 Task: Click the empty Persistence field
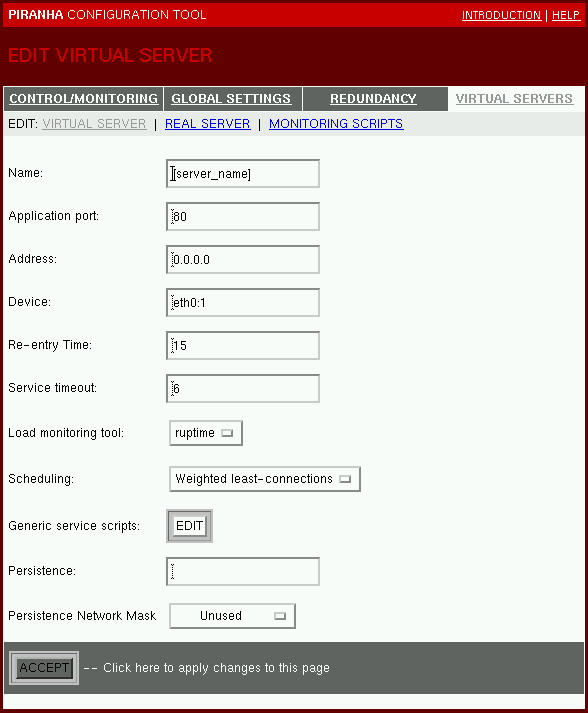point(243,572)
